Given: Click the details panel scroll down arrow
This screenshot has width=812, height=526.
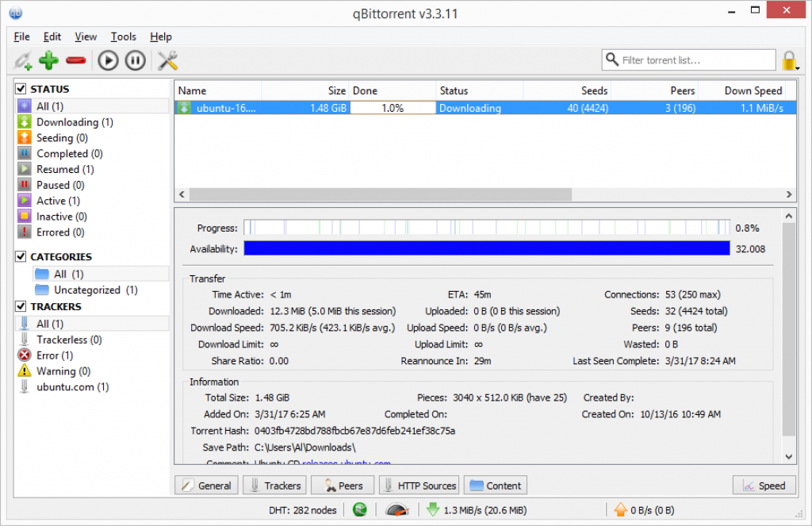Looking at the screenshot, I should [x=789, y=456].
